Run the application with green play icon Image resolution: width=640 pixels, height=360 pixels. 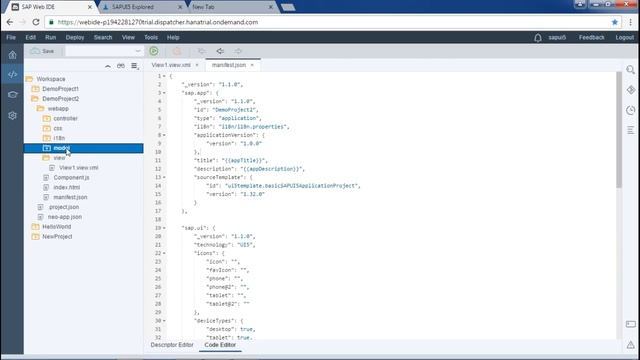154,51
